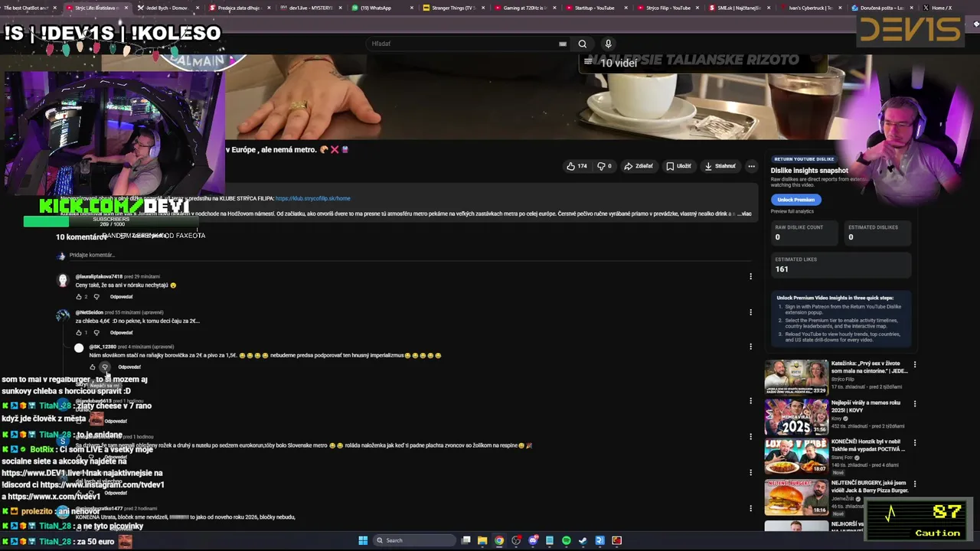Open more video actions three-dot menu

[x=751, y=166]
